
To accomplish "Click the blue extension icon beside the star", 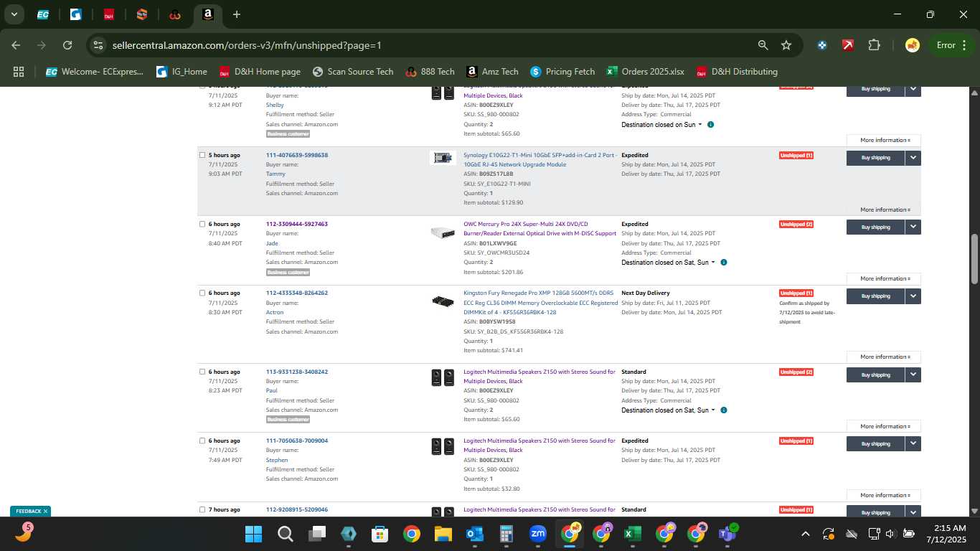I will 822,45.
